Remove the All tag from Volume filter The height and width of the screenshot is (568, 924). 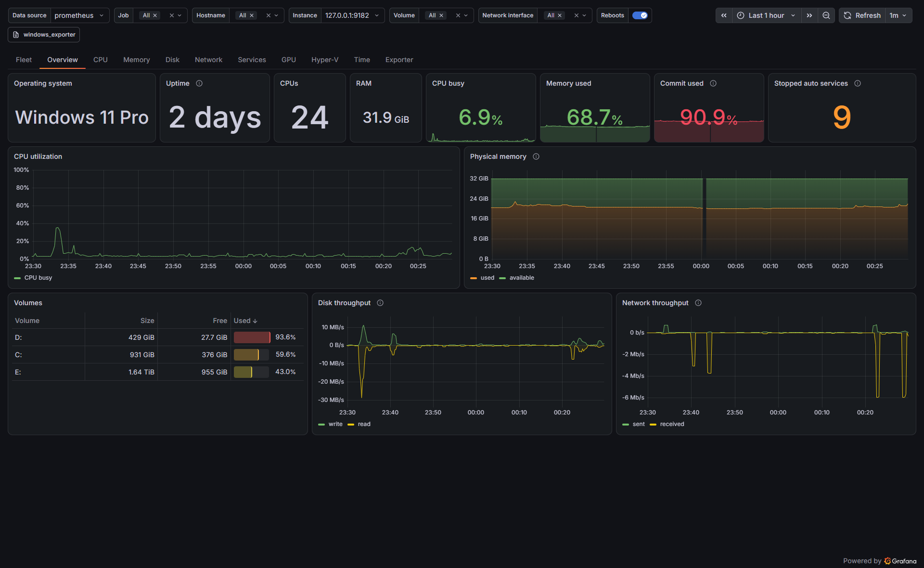tap(441, 15)
